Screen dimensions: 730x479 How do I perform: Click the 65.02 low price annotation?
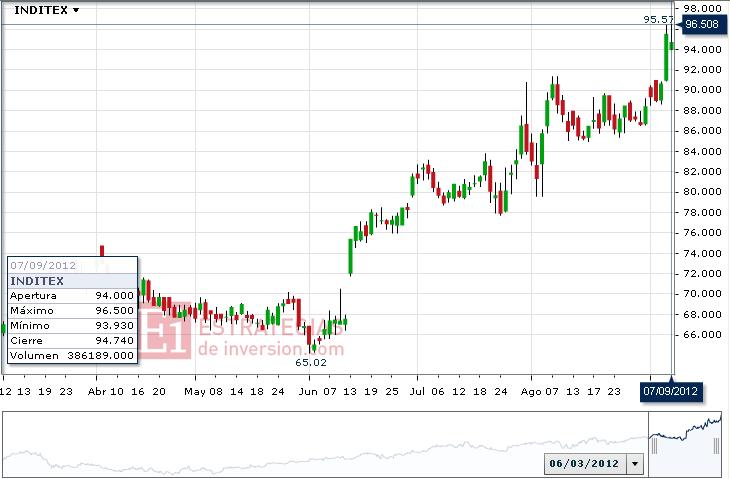coord(310,362)
